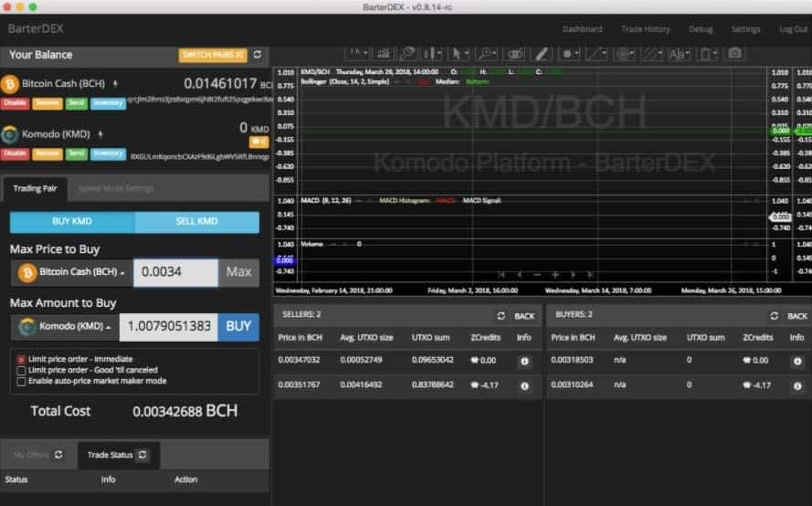Open Settings from the top navigation

(745, 29)
